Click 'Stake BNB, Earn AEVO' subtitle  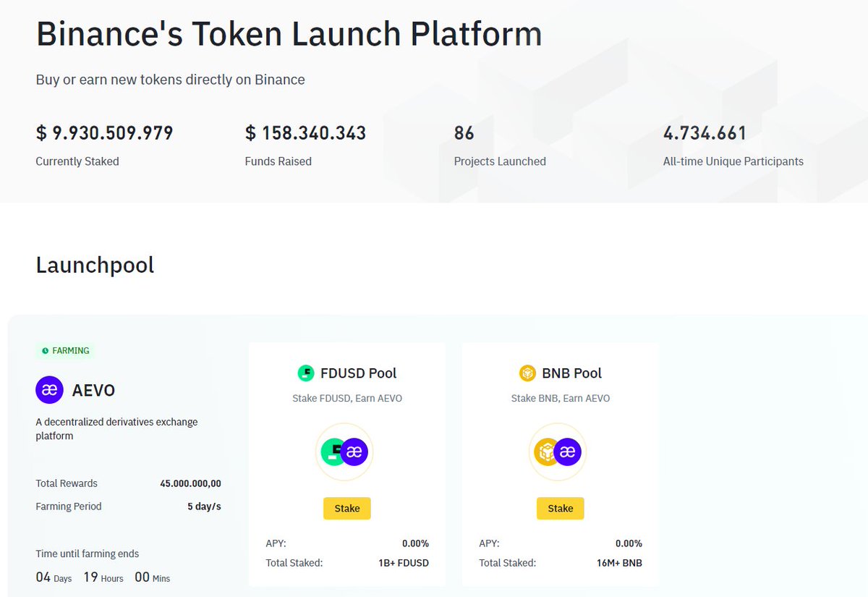click(x=561, y=399)
